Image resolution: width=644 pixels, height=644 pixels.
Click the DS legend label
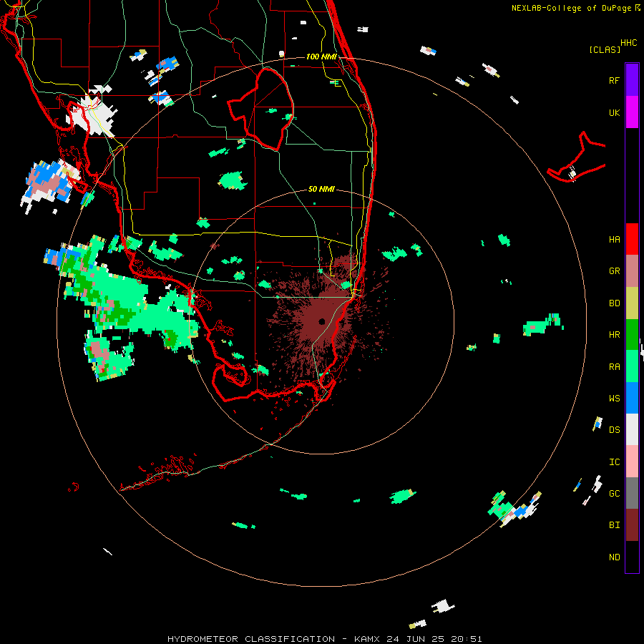(x=614, y=429)
